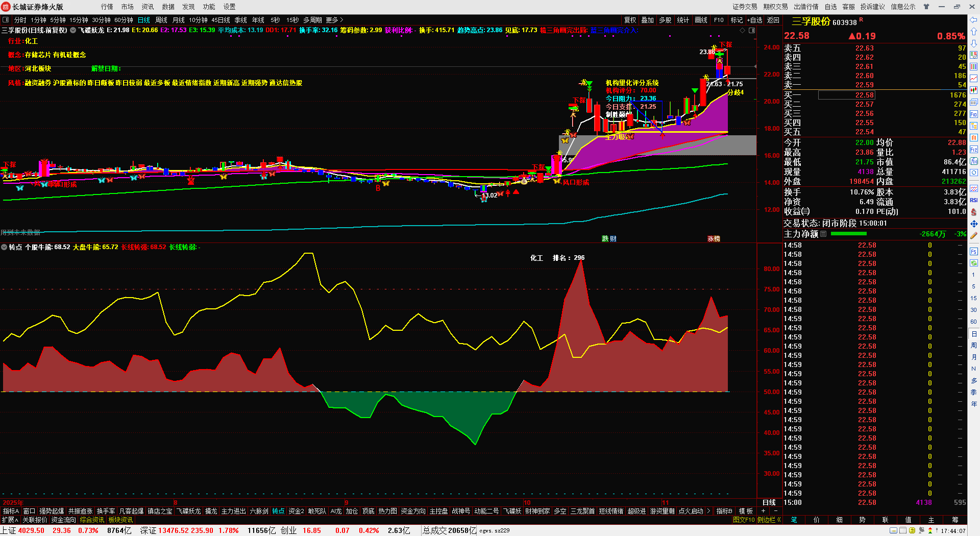
Task: Select the 换手率 indicator tab
Action: coord(106,511)
